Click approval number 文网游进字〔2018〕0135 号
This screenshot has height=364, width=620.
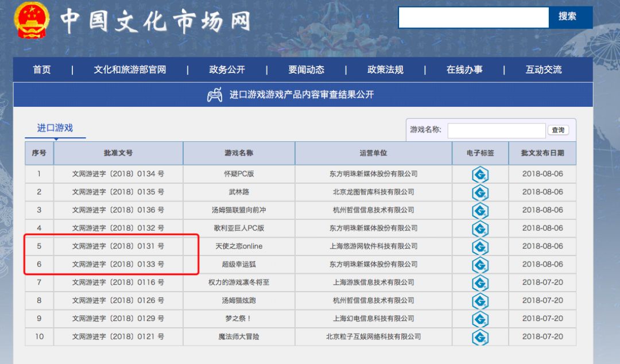click(118, 192)
